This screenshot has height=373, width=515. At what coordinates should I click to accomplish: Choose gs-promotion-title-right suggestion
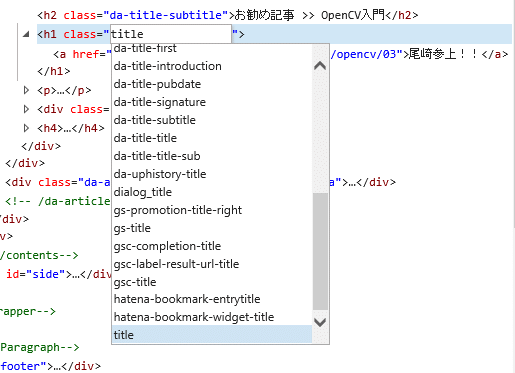[212, 210]
